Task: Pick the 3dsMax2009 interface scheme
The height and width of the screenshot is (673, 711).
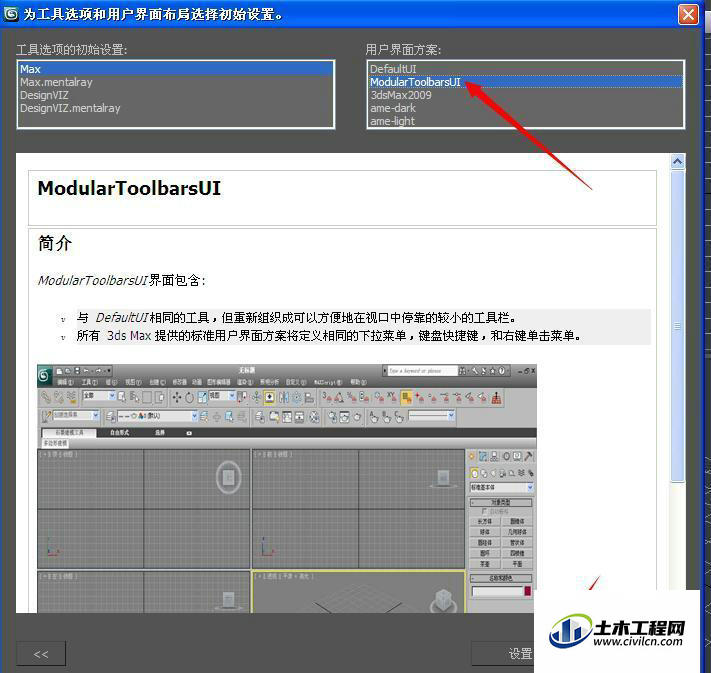Action: coord(525,95)
